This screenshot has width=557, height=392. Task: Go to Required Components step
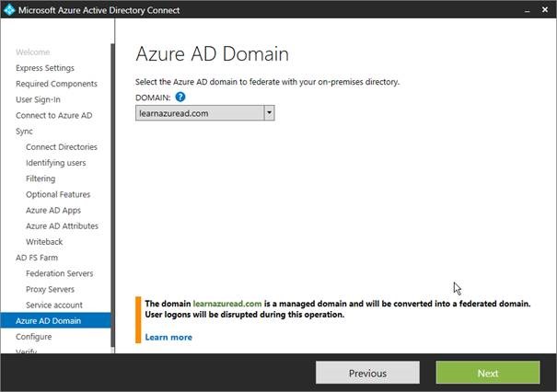[x=56, y=84]
